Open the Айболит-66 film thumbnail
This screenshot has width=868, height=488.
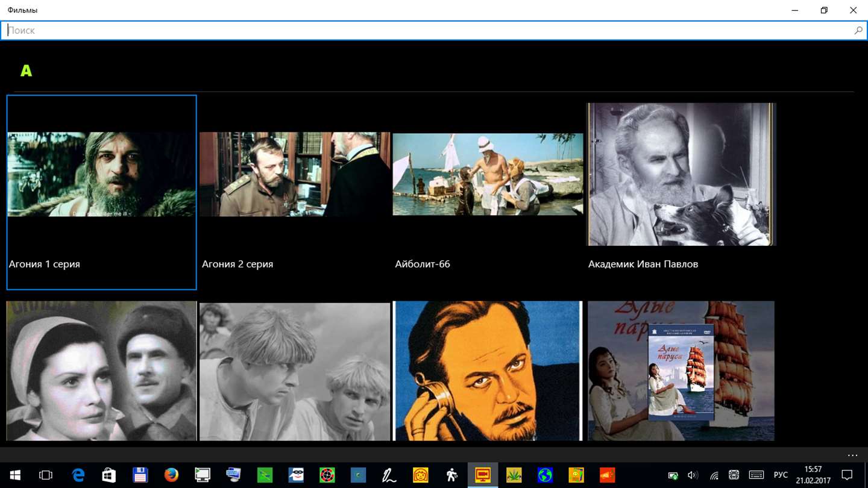[488, 174]
